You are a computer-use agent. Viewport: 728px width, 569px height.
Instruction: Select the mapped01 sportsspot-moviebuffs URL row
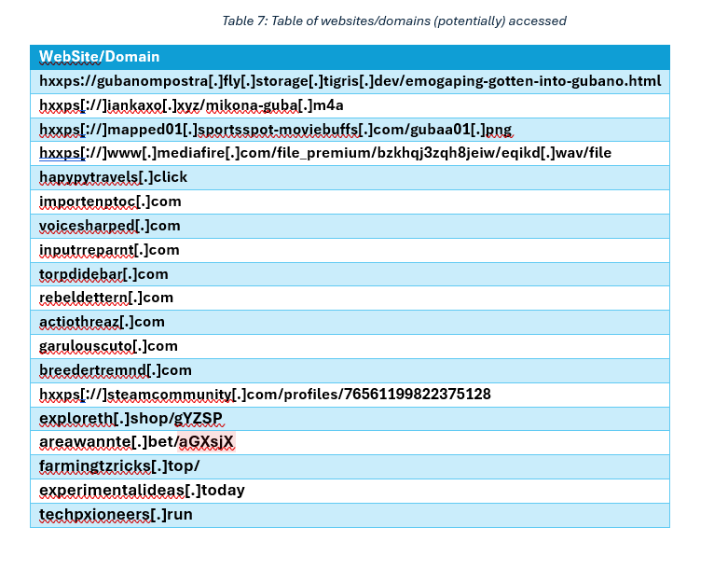[x=275, y=130]
